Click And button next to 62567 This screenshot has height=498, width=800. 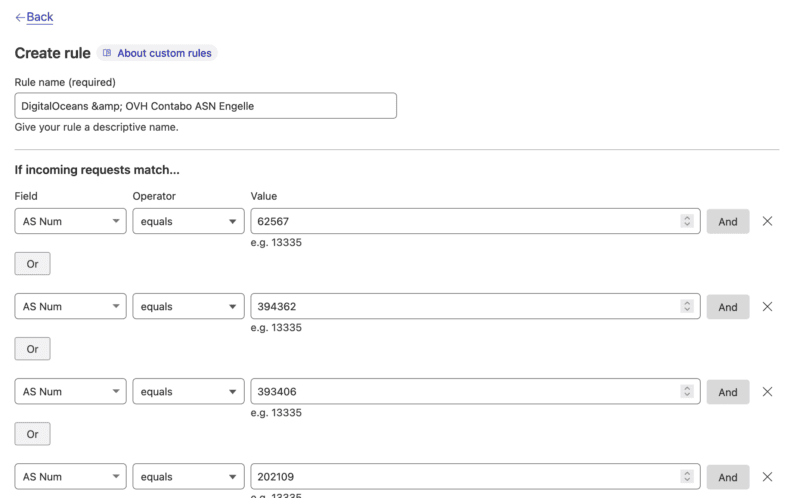point(727,221)
